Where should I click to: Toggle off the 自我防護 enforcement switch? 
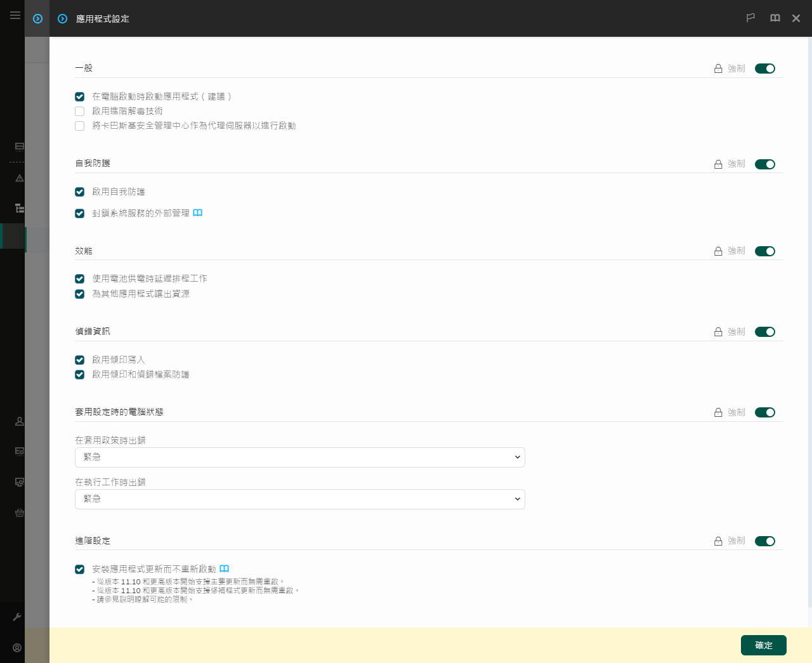click(x=764, y=164)
